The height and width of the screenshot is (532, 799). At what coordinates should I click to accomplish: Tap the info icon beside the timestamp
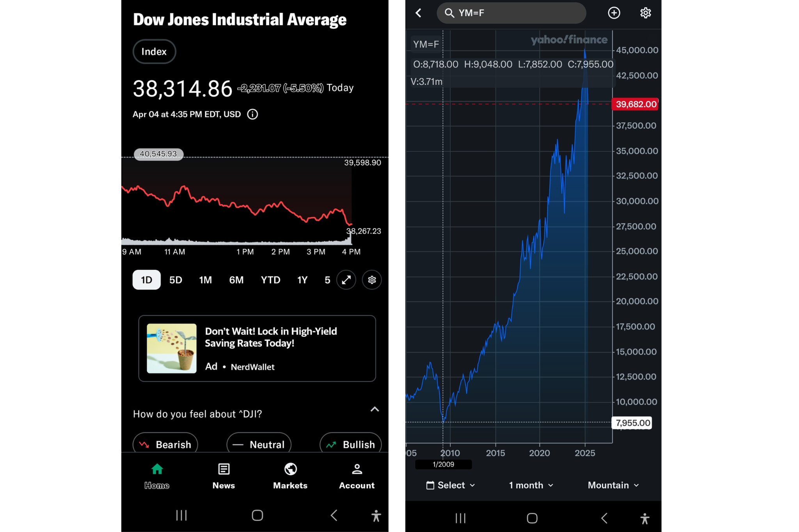[252, 114]
